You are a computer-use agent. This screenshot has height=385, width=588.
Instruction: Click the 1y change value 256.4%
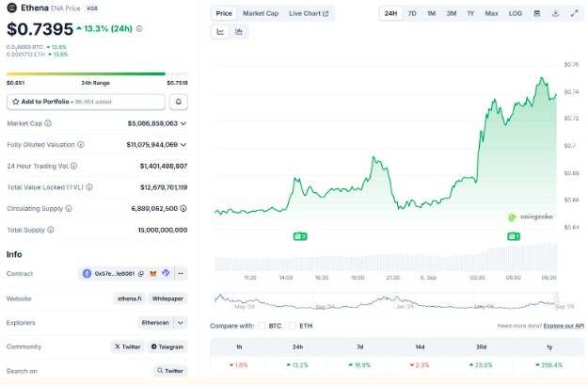(x=549, y=365)
